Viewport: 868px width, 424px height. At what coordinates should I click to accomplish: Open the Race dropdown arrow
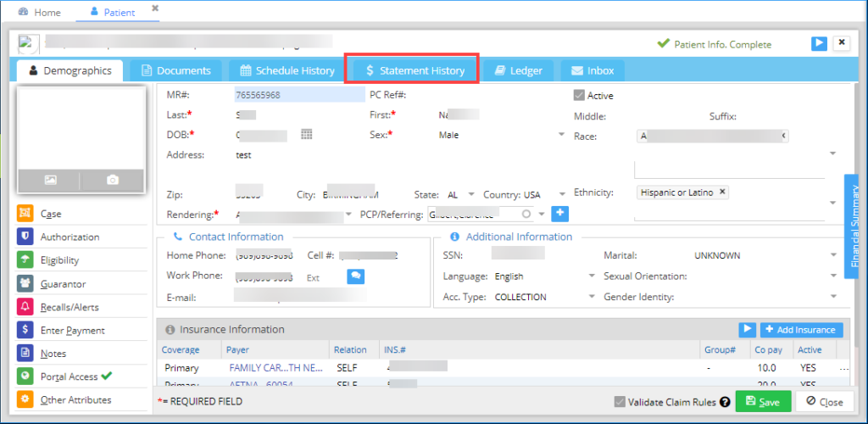tap(832, 153)
